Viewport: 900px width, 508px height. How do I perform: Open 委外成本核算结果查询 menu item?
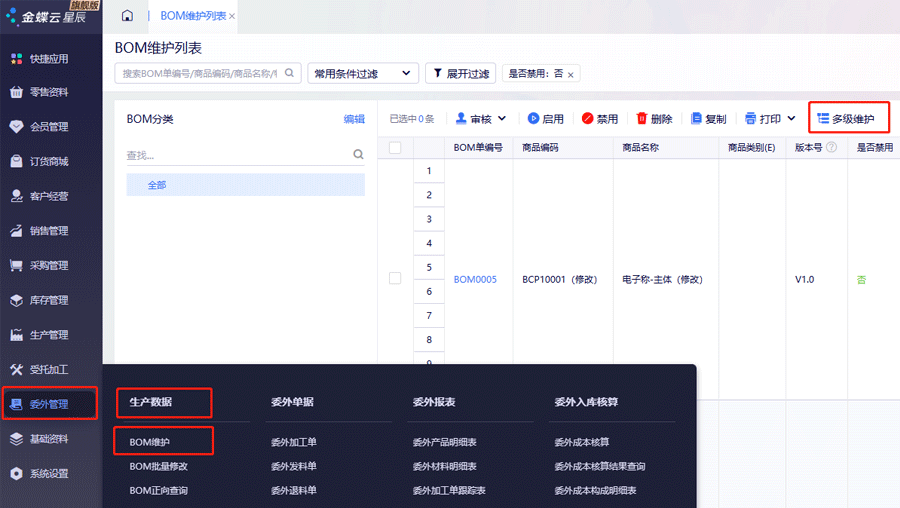(600, 466)
